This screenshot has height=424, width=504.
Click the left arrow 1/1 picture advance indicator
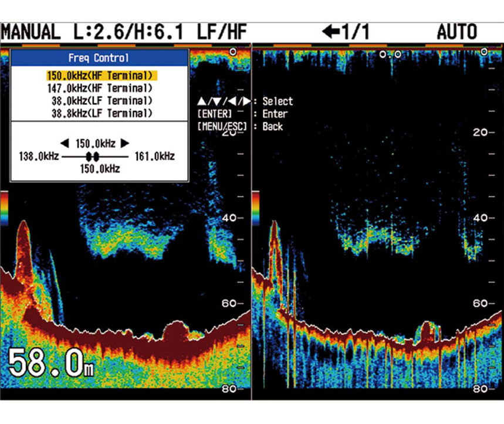coord(346,32)
